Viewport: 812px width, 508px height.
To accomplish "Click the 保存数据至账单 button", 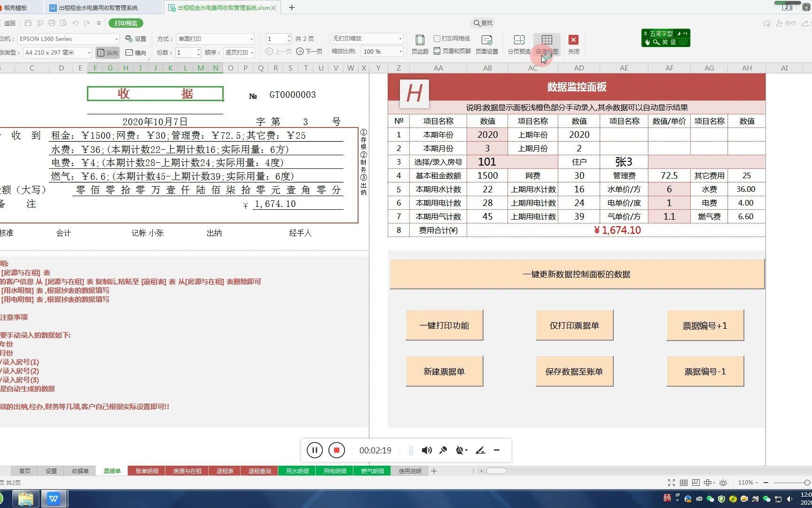I will pos(574,372).
